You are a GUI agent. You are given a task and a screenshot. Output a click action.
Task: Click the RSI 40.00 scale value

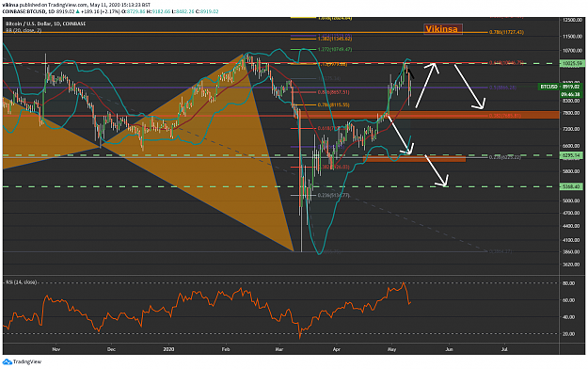tap(569, 317)
